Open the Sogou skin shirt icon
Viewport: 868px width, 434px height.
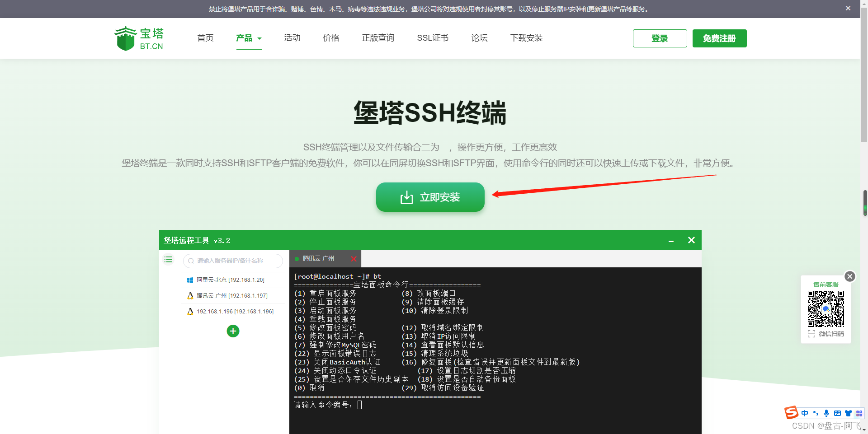(848, 413)
